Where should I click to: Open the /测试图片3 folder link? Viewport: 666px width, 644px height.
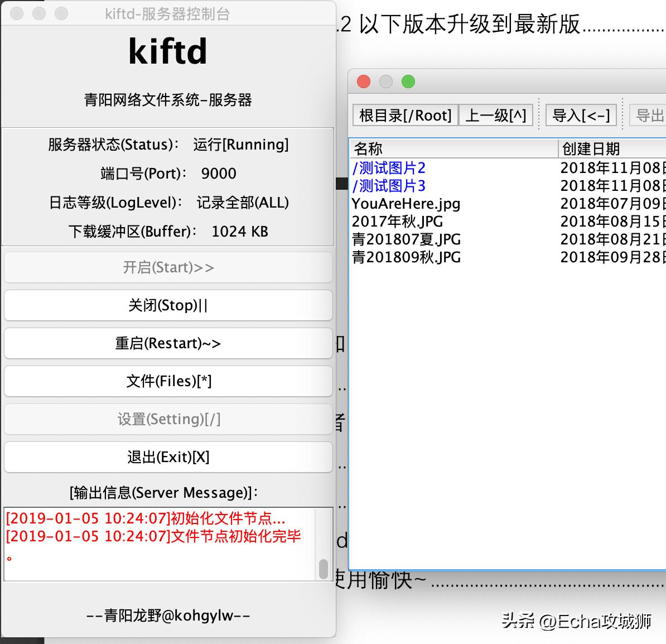click(389, 186)
